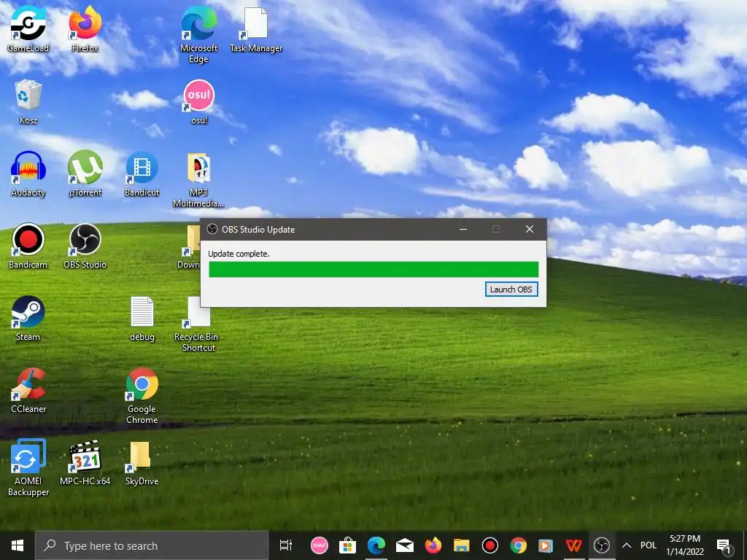Expand the hidden system tray icons
This screenshot has width=747, height=560.
pyautogui.click(x=627, y=545)
